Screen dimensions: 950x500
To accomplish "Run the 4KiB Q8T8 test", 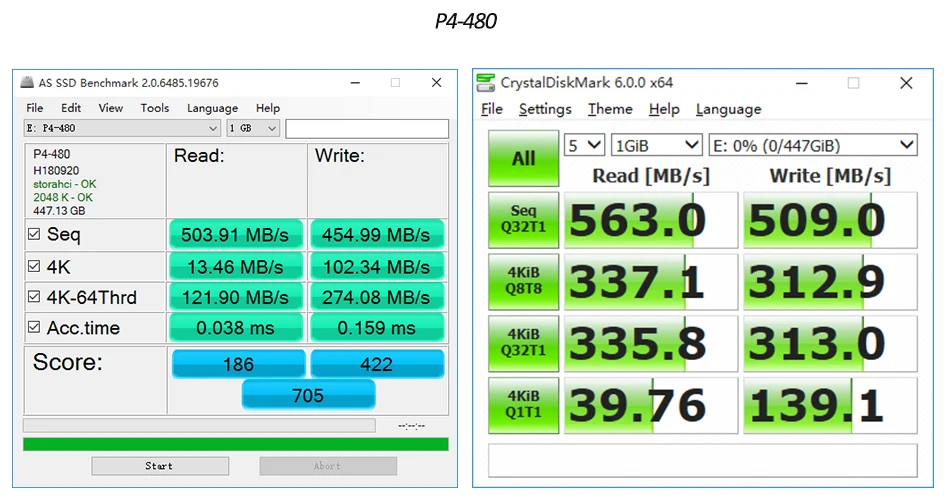I will point(523,282).
